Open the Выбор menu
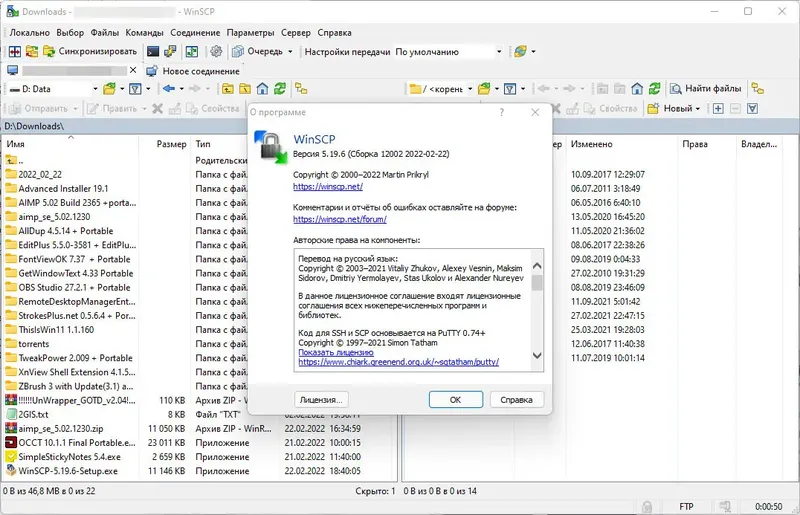 [70, 33]
